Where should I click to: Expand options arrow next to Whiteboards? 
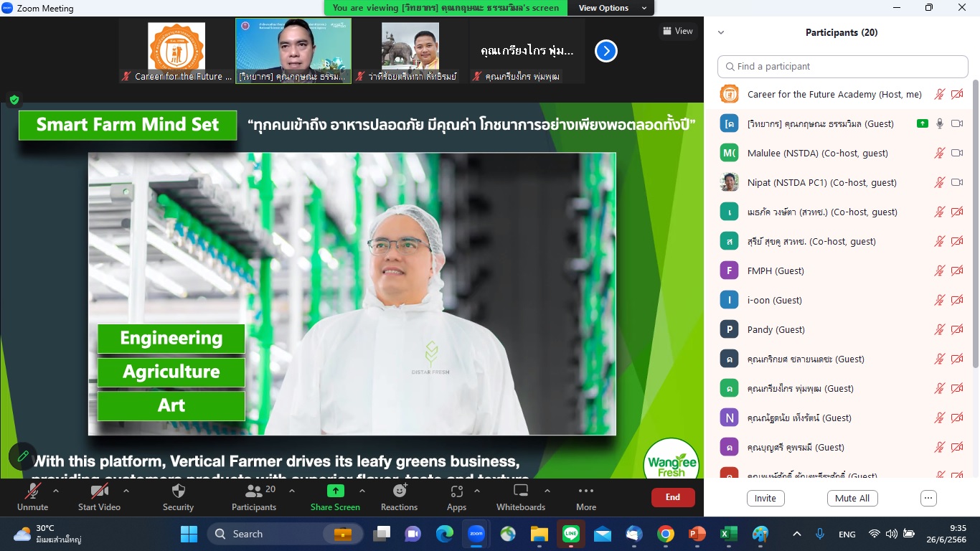point(547,491)
